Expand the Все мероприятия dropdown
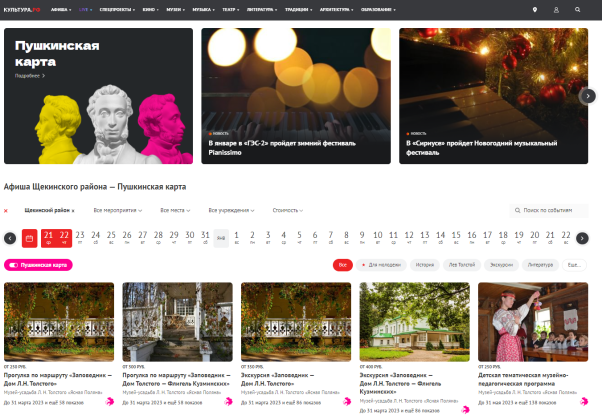 coord(118,210)
